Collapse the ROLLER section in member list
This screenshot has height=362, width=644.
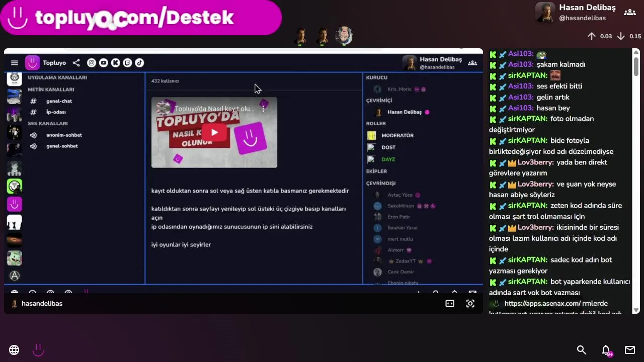tap(376, 124)
